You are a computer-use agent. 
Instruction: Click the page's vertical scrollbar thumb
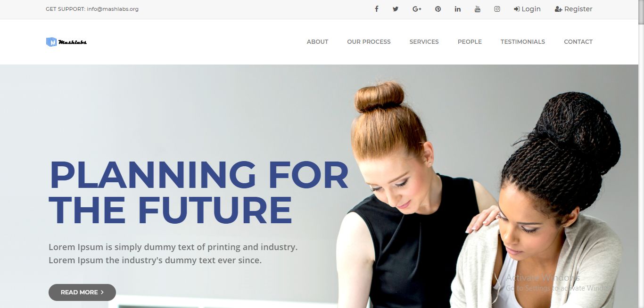pyautogui.click(x=641, y=13)
